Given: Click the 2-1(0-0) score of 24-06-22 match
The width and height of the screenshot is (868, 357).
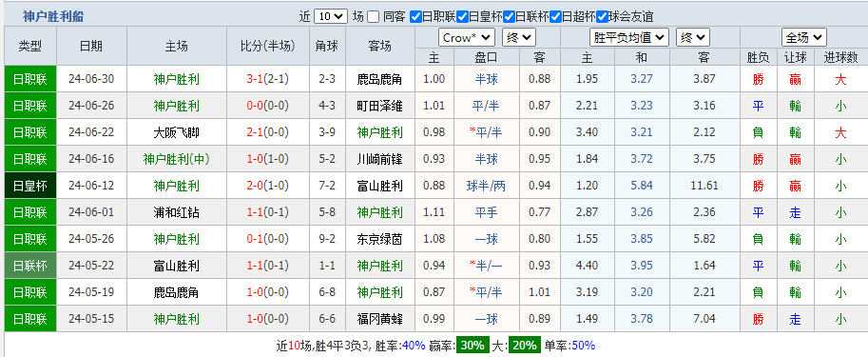Looking at the screenshot, I should coord(268,132).
